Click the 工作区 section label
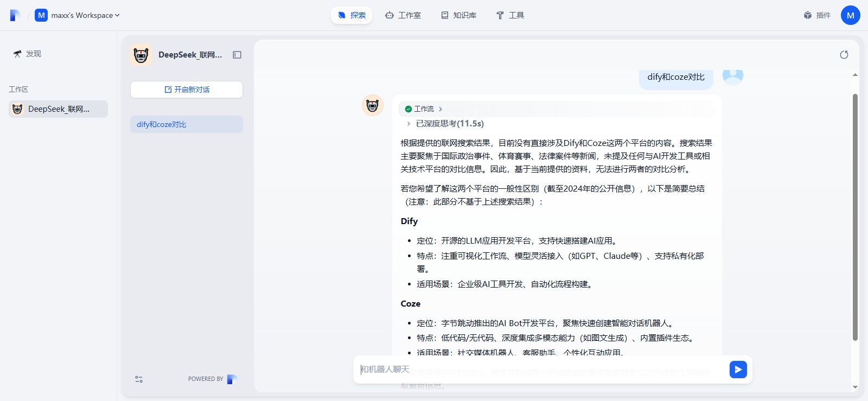This screenshot has width=868, height=401. pos(18,90)
